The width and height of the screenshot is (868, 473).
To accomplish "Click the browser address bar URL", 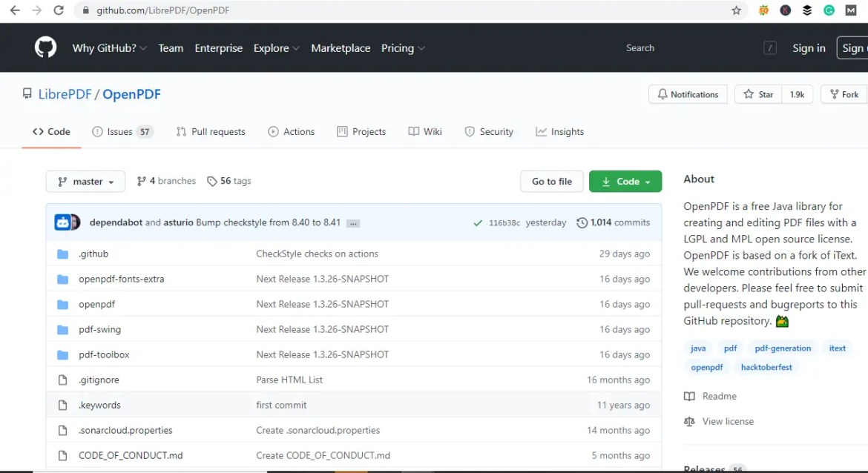I will [x=162, y=10].
